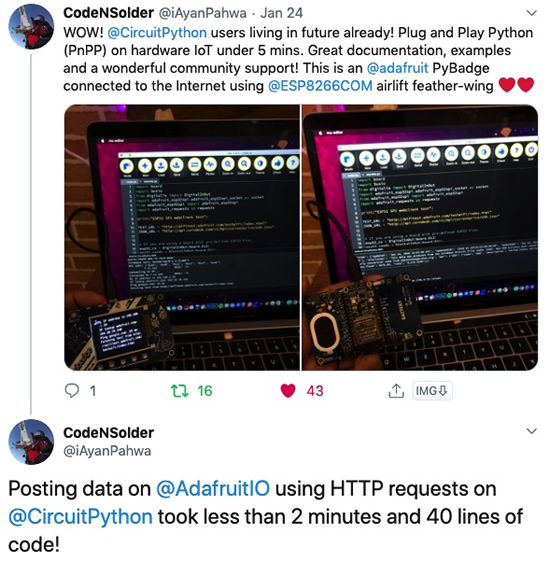Open the @CircuitPython mention in first tweet
This screenshot has width=550, height=562.
click(x=157, y=33)
